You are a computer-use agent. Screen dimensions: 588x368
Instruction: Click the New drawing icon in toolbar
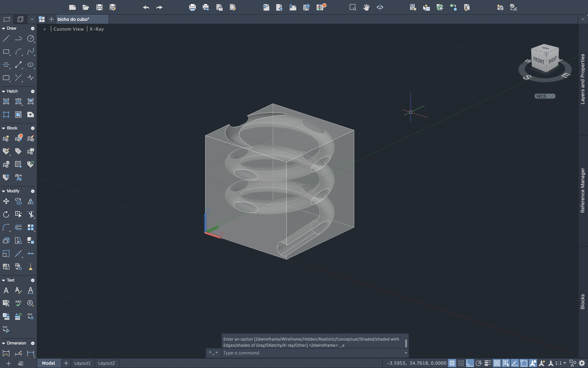(72, 7)
